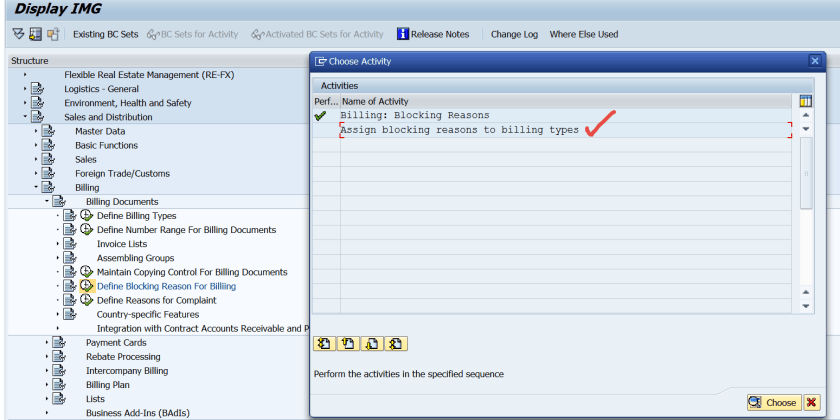Open documentation icon for Define Billing Types
The height and width of the screenshot is (420, 840).
tap(70, 216)
